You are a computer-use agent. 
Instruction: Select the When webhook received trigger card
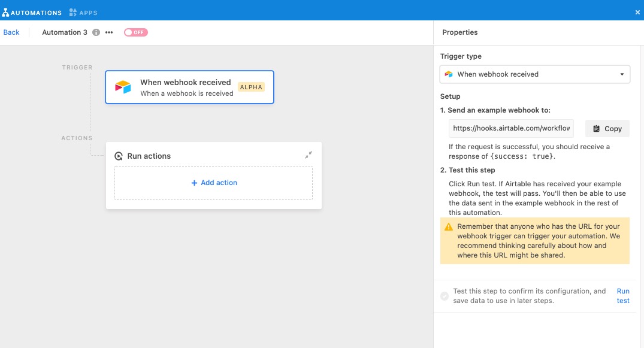click(x=189, y=87)
